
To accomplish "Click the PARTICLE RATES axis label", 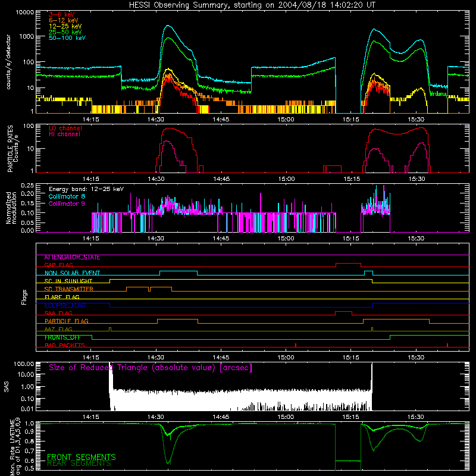I will 12,148.
